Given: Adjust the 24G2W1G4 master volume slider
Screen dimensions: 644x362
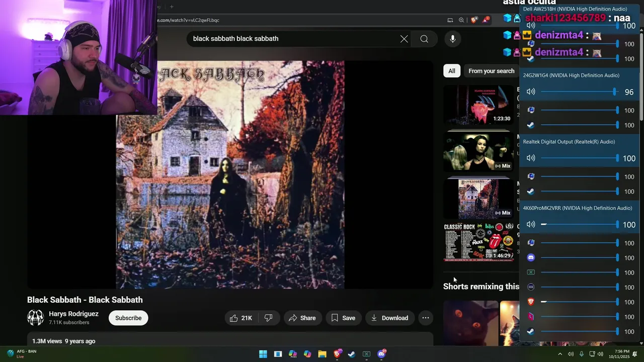Looking at the screenshot, I should 579,92.
